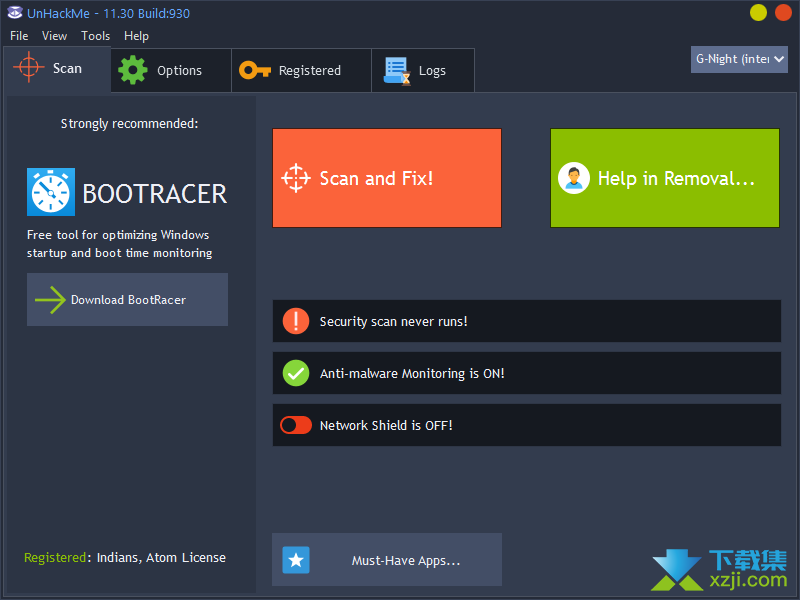The image size is (800, 600).
Task: Switch to the Registered tab
Action: click(x=302, y=70)
